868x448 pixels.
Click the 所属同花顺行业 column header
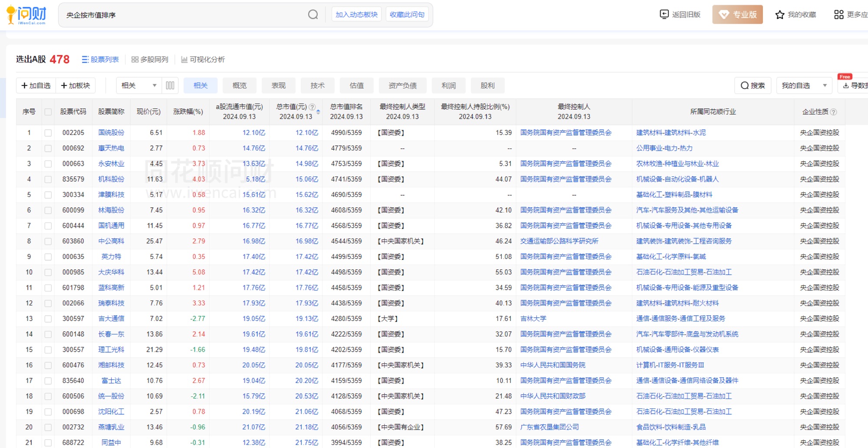pos(713,112)
